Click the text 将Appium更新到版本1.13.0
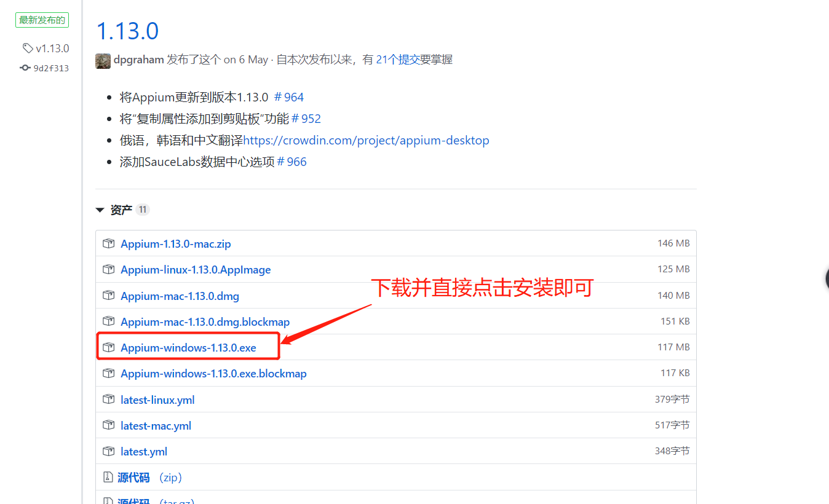This screenshot has width=829, height=504. pyautogui.click(x=194, y=97)
